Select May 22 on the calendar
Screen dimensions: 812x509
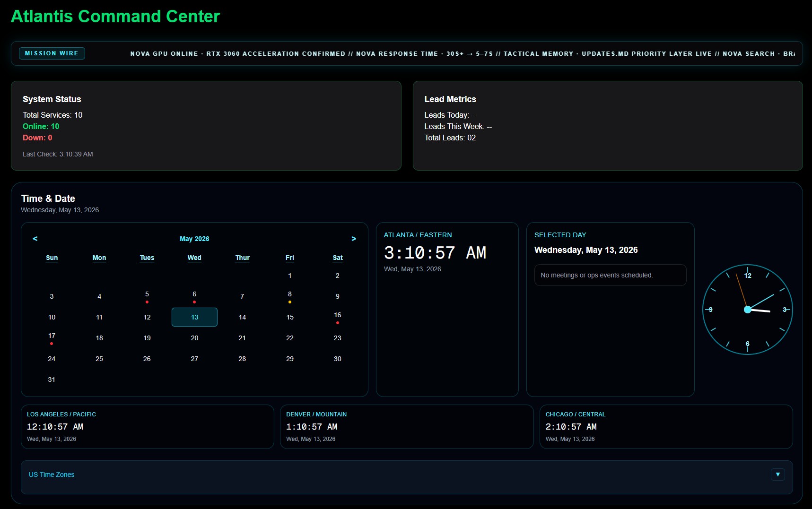290,338
